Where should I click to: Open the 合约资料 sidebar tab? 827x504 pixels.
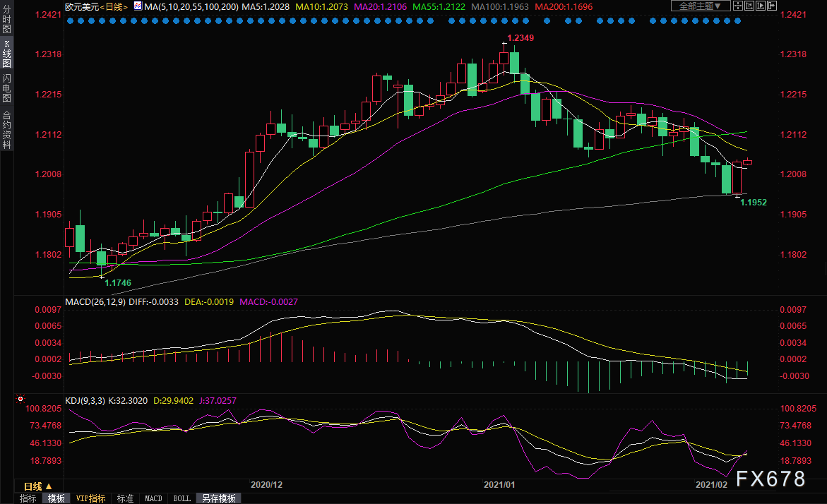coord(6,130)
